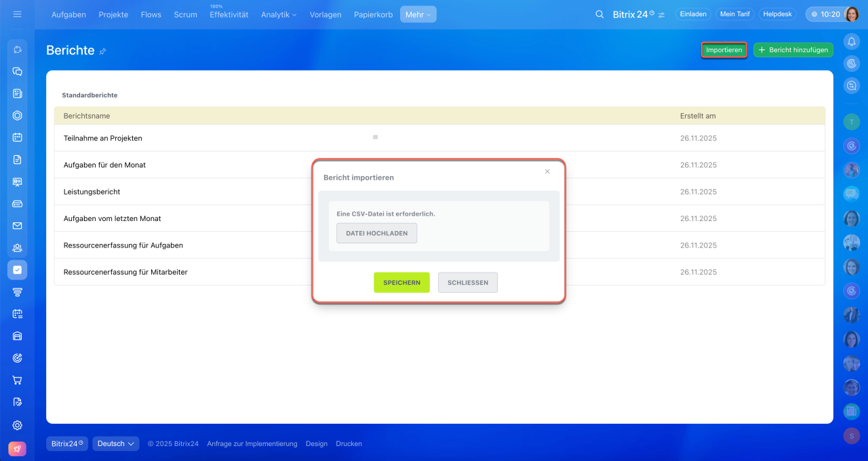Open the Inventory warehouse icon in left sidebar

tap(18, 336)
